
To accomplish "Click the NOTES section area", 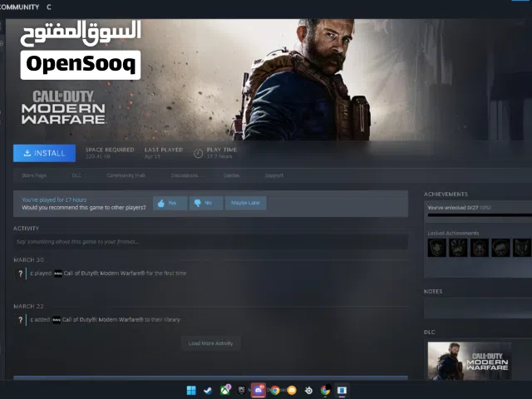I will coord(478,308).
